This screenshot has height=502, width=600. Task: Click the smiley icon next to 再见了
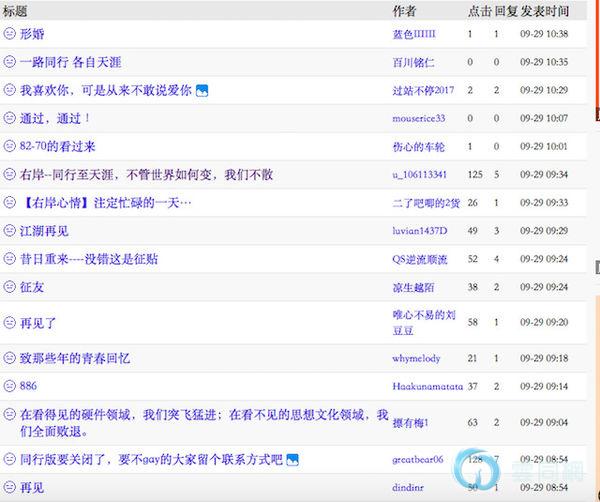[x=10, y=323]
